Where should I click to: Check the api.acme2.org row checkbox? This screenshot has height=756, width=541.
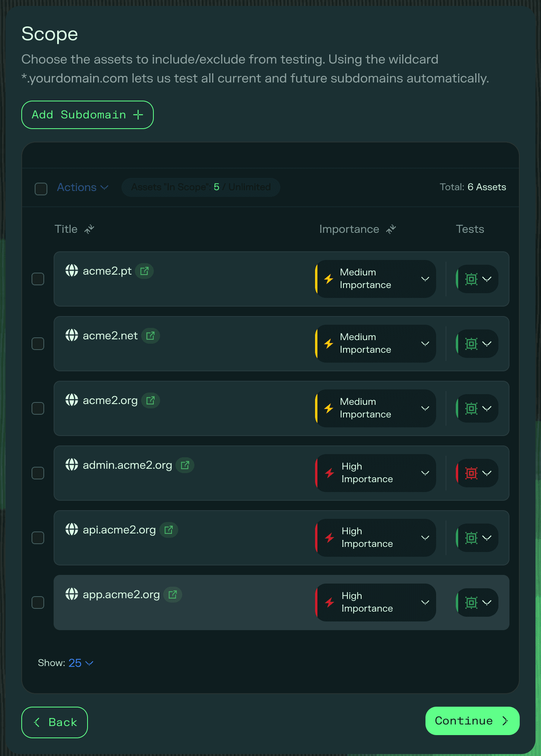38,538
